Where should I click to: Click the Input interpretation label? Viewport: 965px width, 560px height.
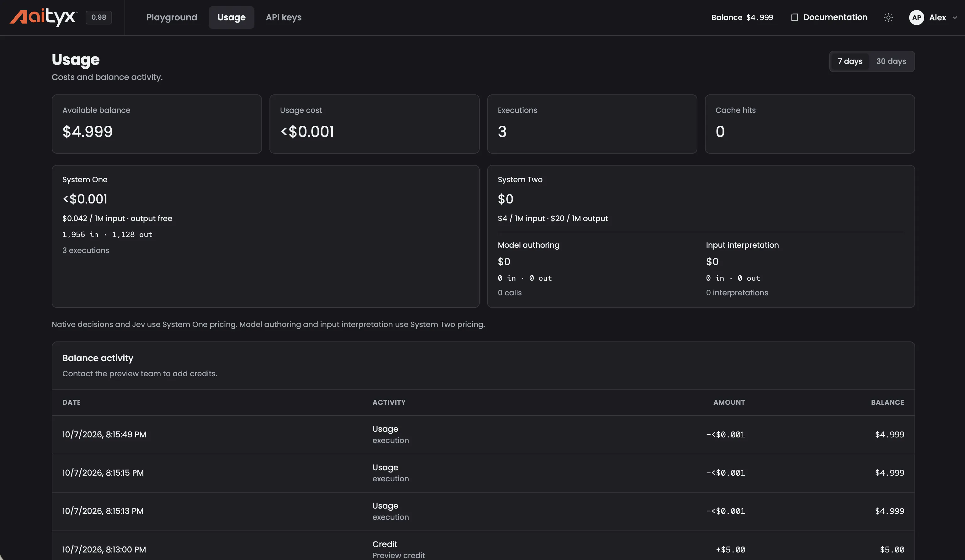[x=742, y=245]
